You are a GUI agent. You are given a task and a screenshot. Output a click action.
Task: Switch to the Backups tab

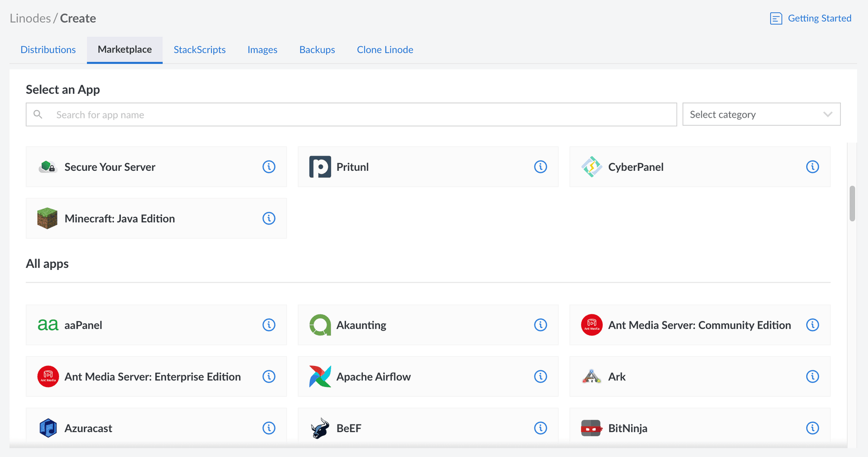317,50
